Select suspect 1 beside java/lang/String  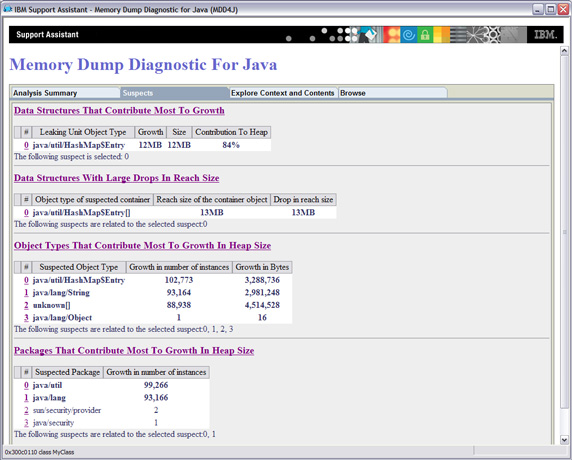tap(26, 293)
